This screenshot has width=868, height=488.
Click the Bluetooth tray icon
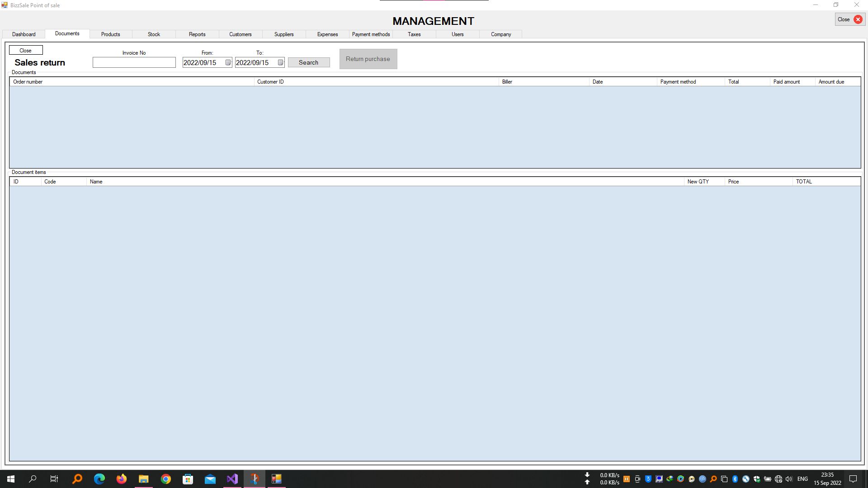(735, 479)
